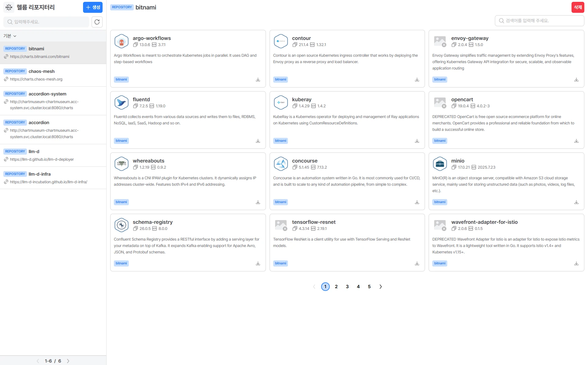Select chart page 1
This screenshot has height=365, width=588.
325,287
